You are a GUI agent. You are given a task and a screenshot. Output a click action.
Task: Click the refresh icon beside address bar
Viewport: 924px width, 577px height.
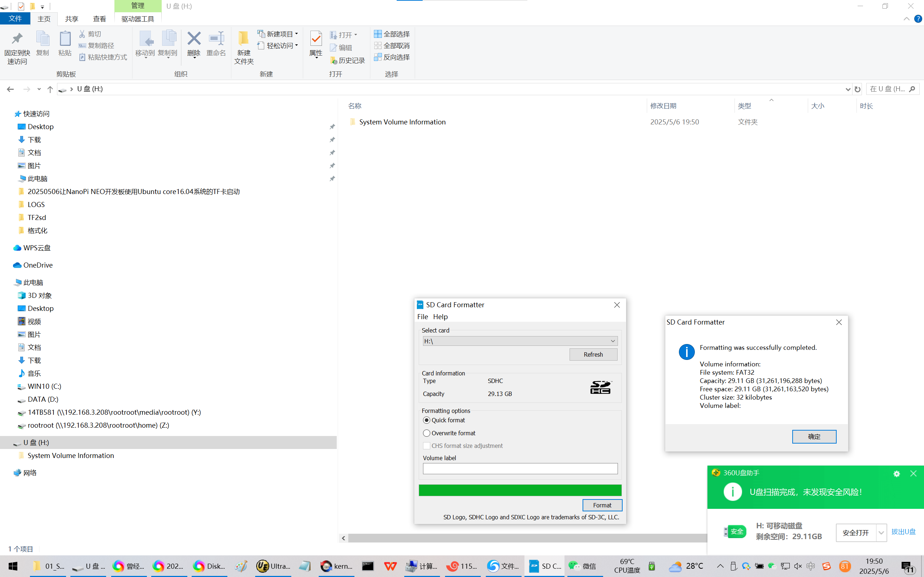[858, 89]
